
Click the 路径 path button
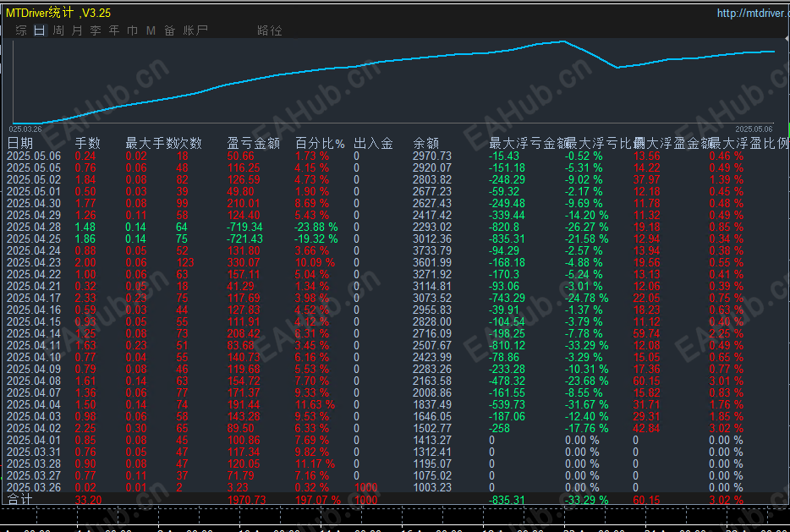[x=270, y=30]
